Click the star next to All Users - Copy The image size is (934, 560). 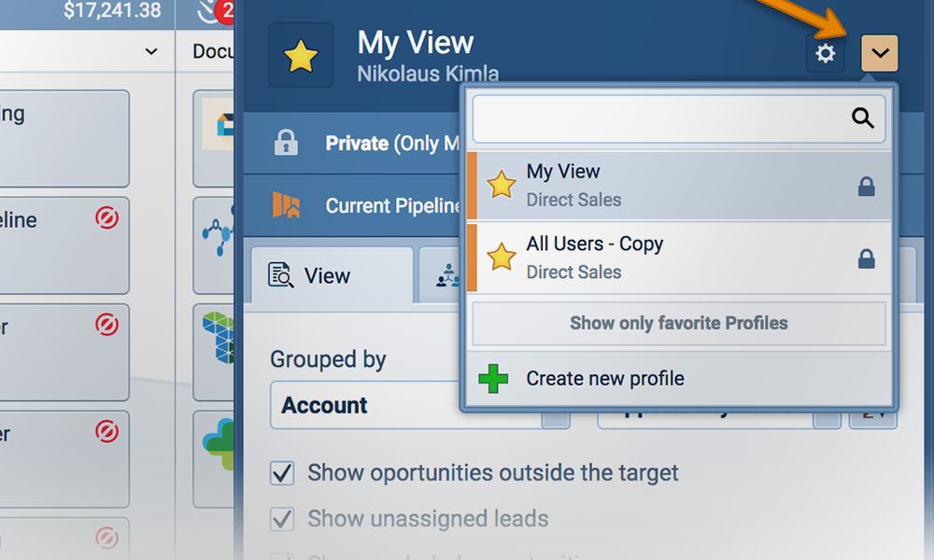point(502,257)
